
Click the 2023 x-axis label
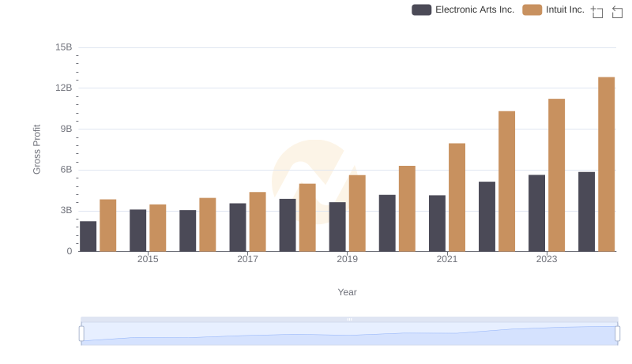click(x=547, y=259)
